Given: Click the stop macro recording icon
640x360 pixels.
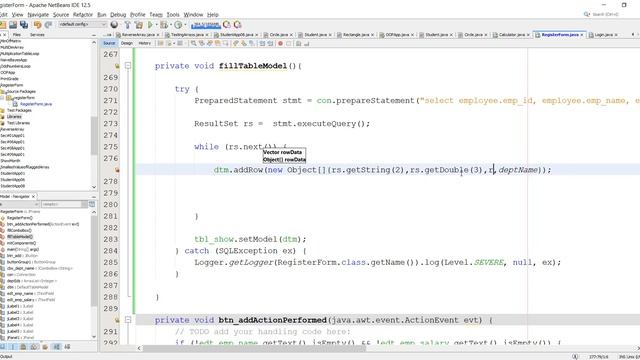Looking at the screenshot, I should tap(289, 43).
